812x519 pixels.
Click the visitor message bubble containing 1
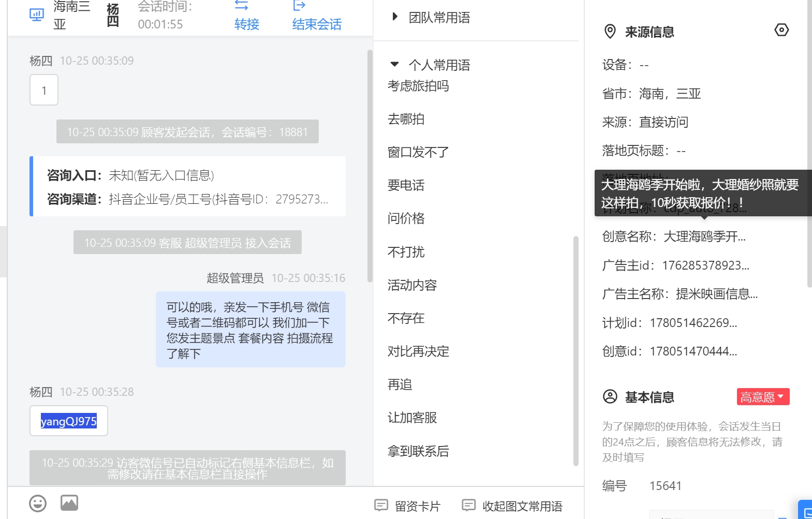point(44,90)
